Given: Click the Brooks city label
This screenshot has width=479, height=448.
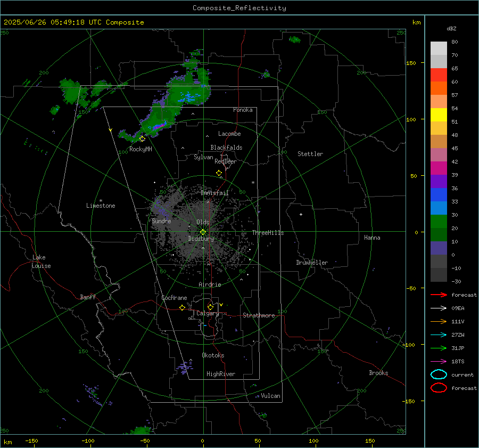Looking at the screenshot, I should (x=378, y=373).
